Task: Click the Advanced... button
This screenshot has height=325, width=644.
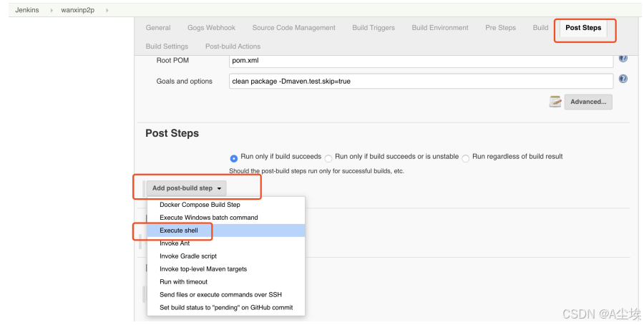Action: (588, 102)
